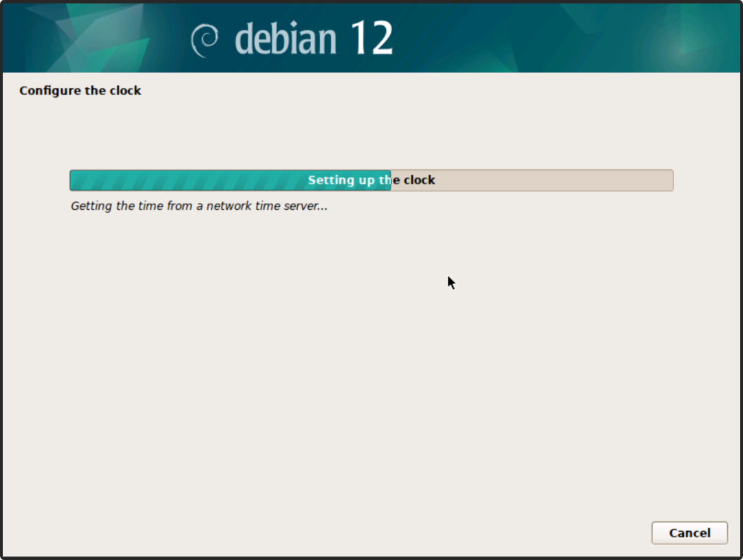Click the dark teal banner between "12" and right swirl
The image size is (743, 560).
tap(495, 39)
